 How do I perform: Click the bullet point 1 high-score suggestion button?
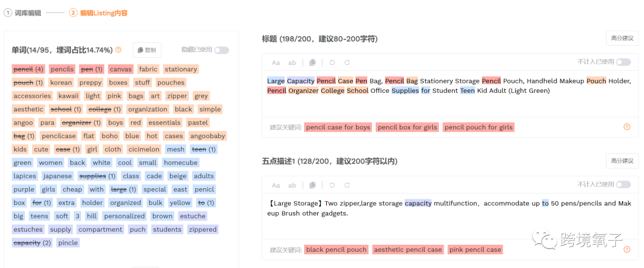(622, 160)
